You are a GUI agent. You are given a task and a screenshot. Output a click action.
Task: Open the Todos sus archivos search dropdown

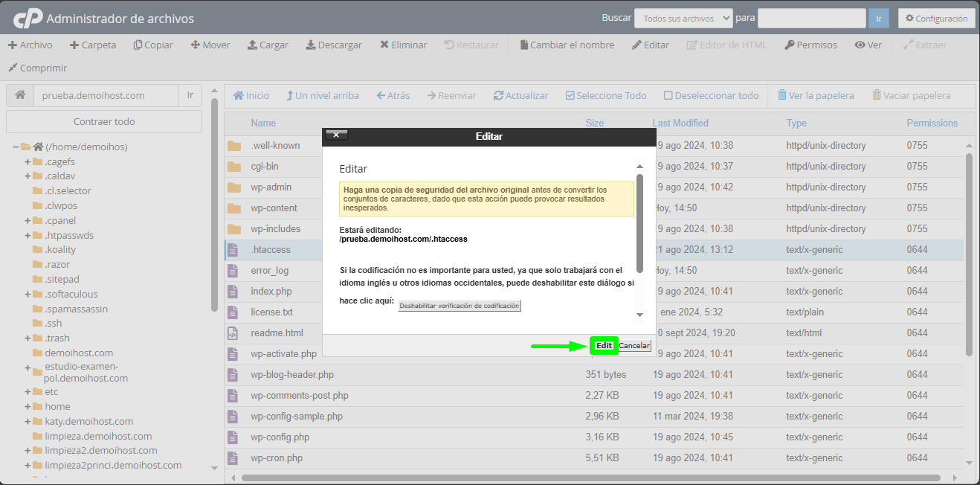pyautogui.click(x=683, y=18)
